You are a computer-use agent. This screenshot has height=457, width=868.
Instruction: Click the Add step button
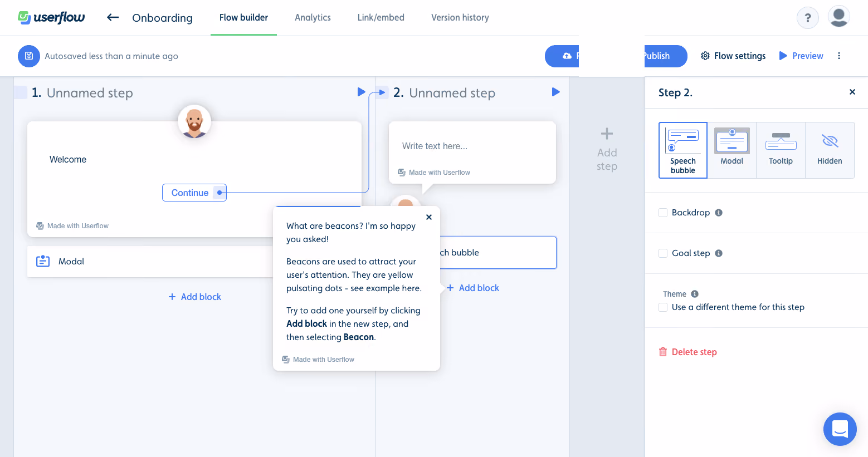pyautogui.click(x=607, y=150)
